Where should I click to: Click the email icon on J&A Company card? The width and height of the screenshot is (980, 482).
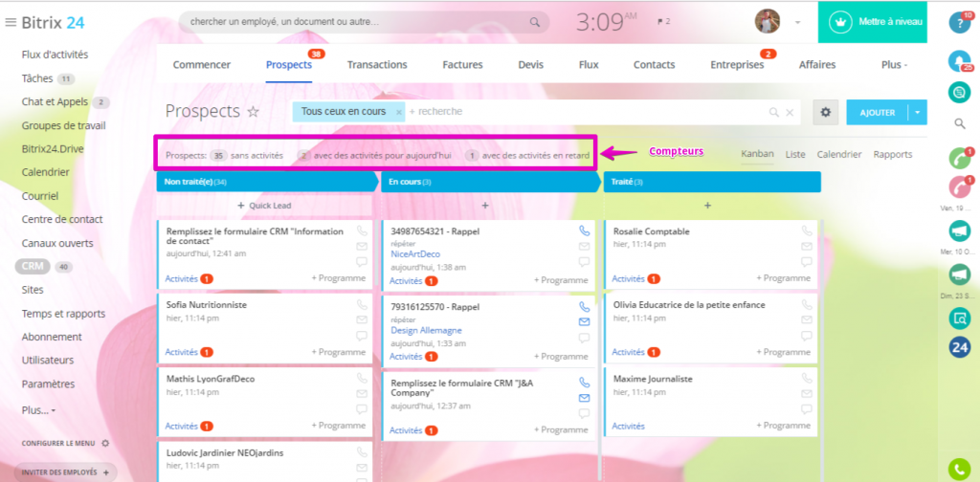[x=585, y=398]
